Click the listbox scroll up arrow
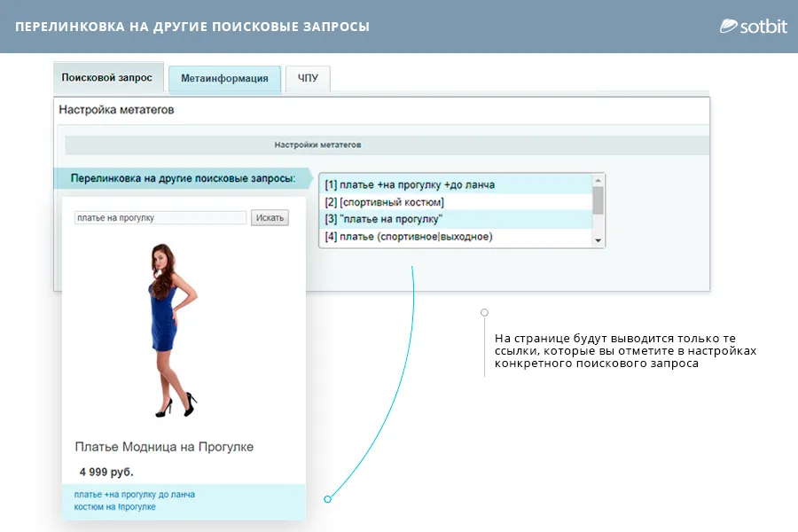 (x=598, y=181)
